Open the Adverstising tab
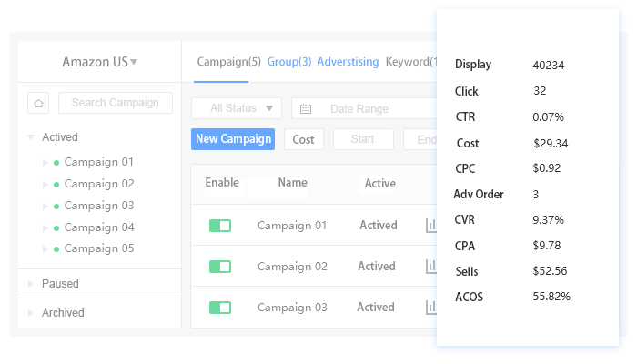This screenshot has width=637, height=364. pos(348,62)
